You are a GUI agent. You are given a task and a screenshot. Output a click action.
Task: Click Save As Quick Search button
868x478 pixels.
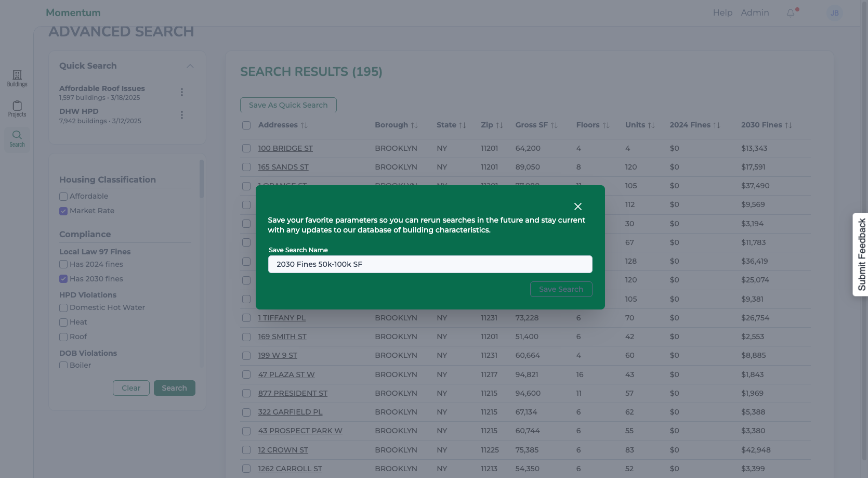(x=288, y=105)
